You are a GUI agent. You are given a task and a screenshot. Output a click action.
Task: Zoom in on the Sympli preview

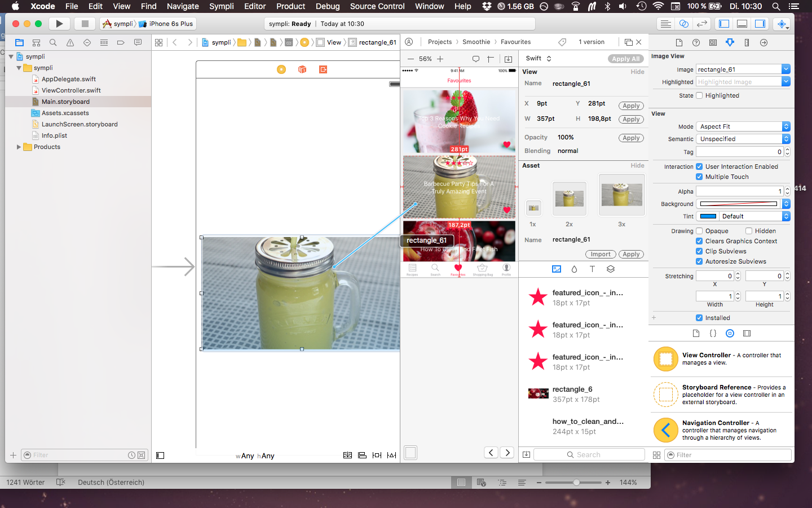[440, 59]
